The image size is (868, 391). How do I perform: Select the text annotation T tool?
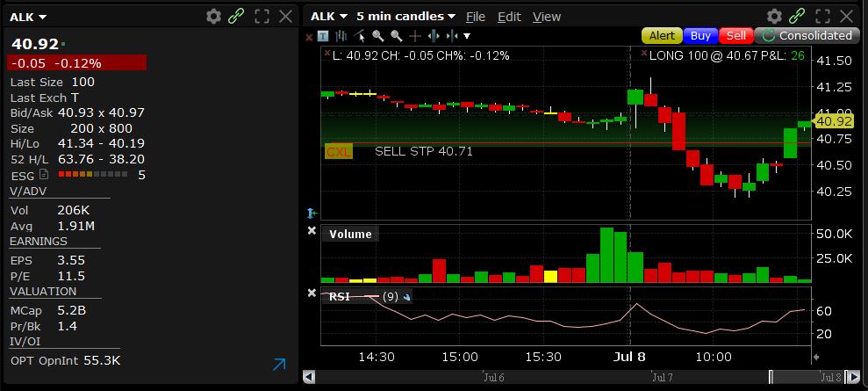323,37
